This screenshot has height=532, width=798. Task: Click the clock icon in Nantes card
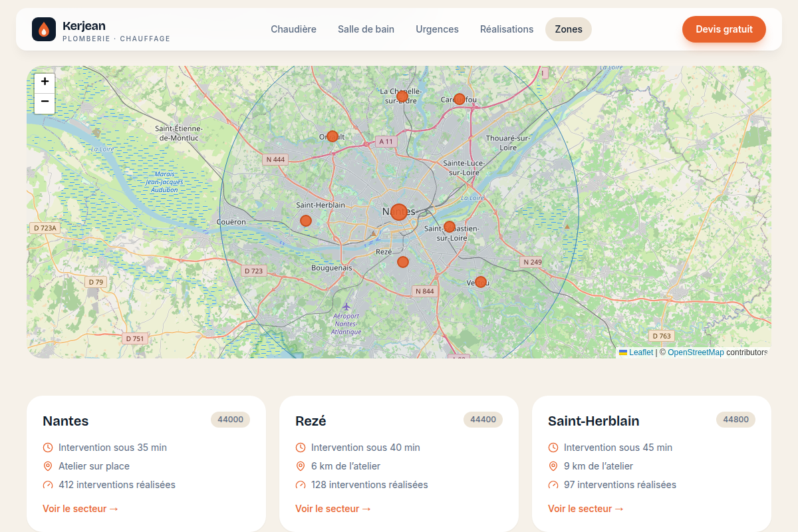(x=48, y=448)
